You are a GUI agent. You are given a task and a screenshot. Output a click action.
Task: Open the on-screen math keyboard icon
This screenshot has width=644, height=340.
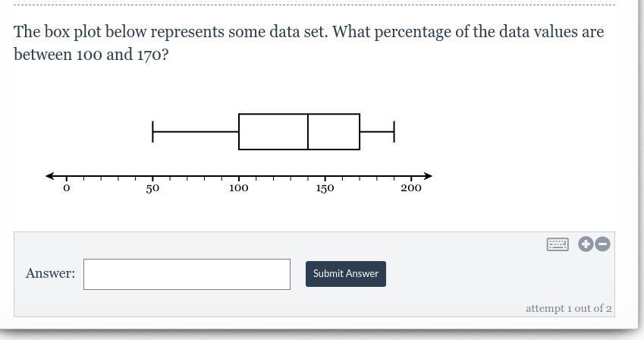pyautogui.click(x=558, y=244)
